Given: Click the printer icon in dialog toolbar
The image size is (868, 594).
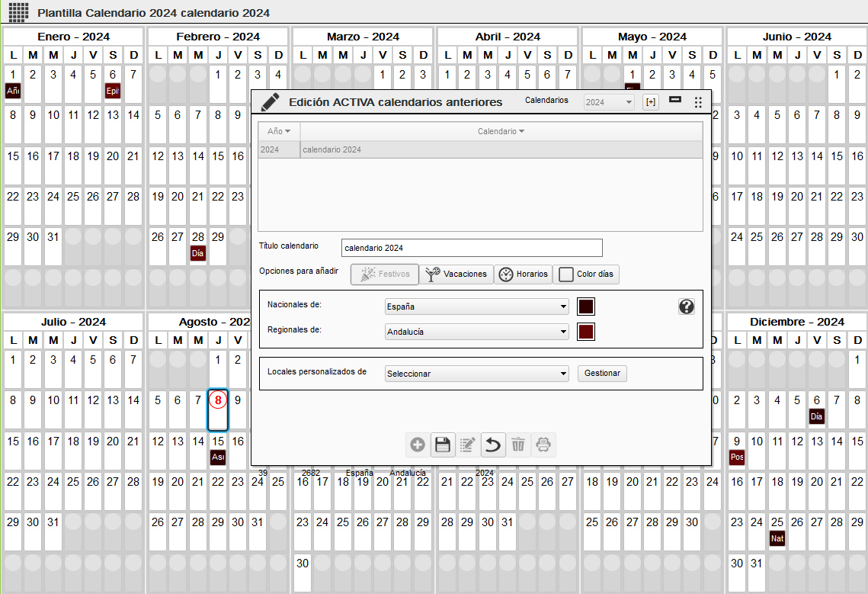Looking at the screenshot, I should pos(543,445).
